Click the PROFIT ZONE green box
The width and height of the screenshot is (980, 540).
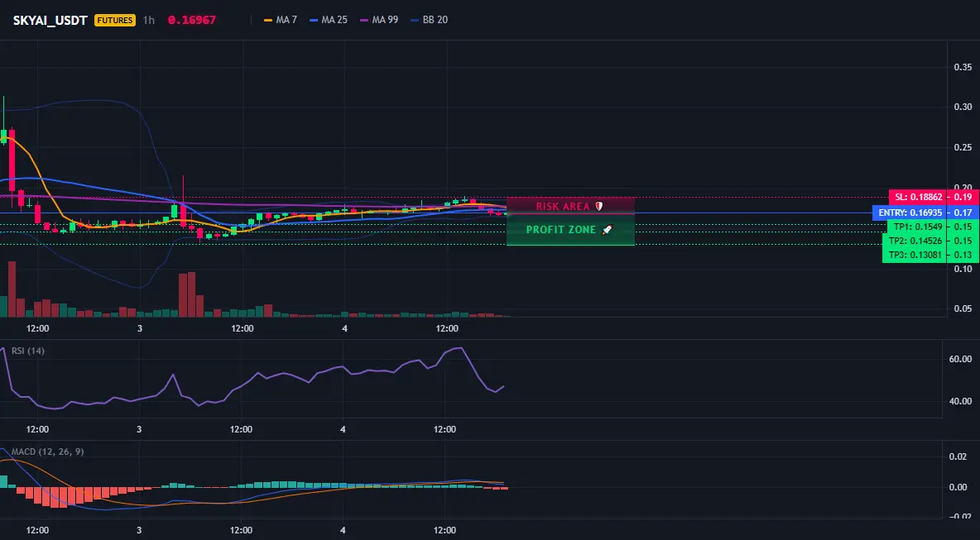pyautogui.click(x=570, y=230)
